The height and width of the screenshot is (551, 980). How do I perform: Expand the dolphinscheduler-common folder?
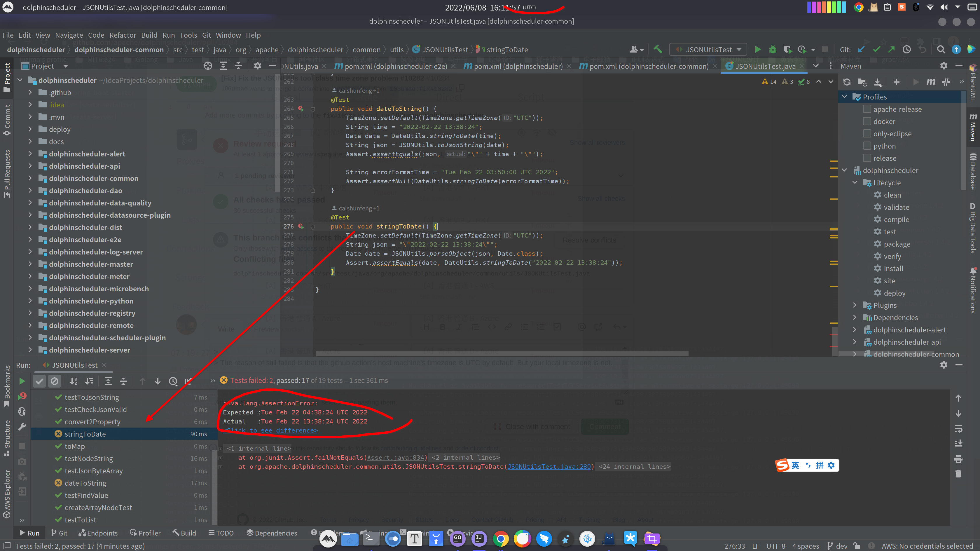[x=30, y=179]
